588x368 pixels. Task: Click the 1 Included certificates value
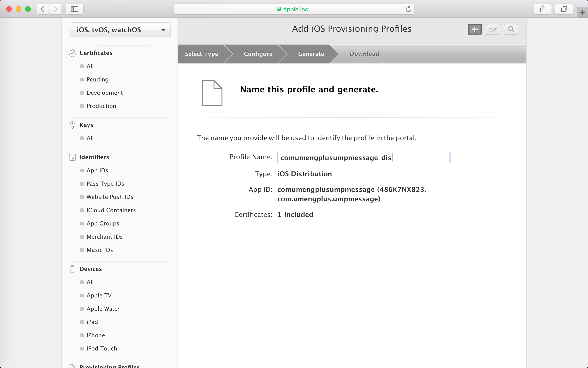pyautogui.click(x=295, y=215)
